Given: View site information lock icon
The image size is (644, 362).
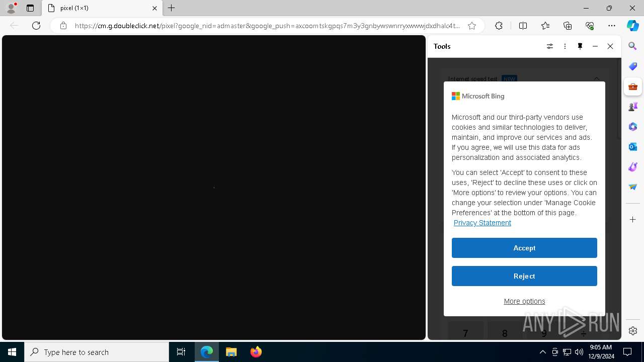Looking at the screenshot, I should (x=63, y=26).
